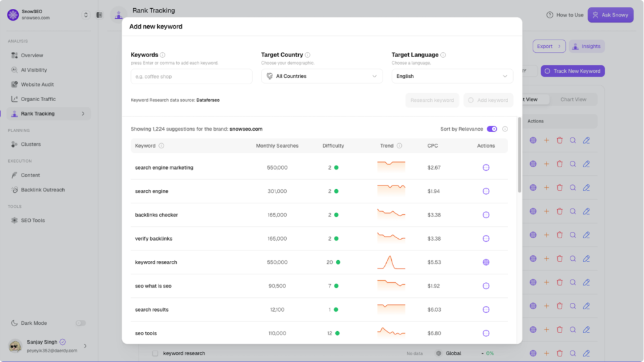Viewport: 644px width, 362px height.
Task: Click edit pencil in the keyword research row behind the dialog
Action: (586, 353)
